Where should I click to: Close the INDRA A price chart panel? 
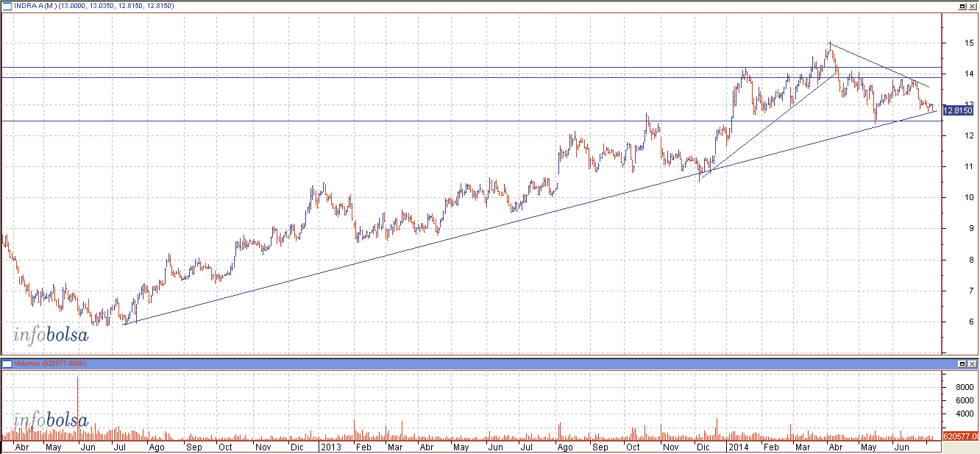(973, 5)
